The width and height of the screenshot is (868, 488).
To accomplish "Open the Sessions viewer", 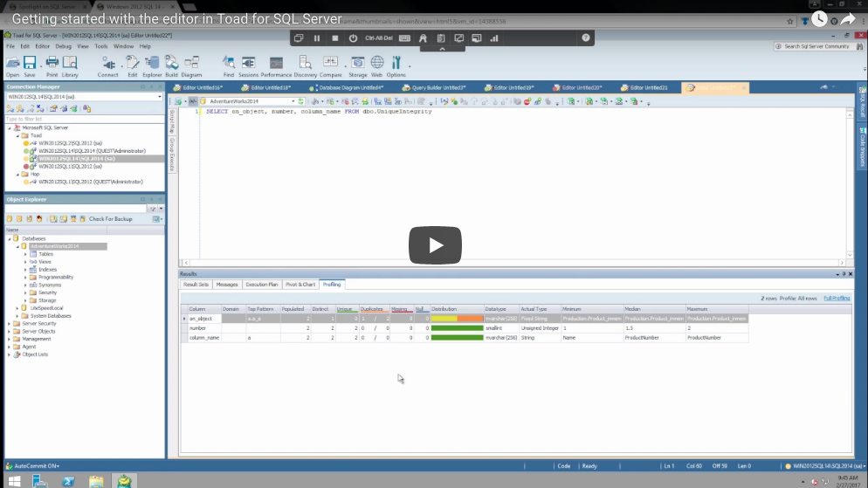I will pyautogui.click(x=249, y=65).
